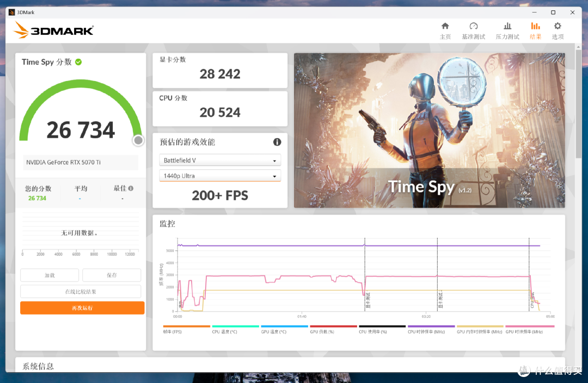Click the green validation checkmark next to Time Spy 分数
588x383 pixels.
tap(78, 62)
